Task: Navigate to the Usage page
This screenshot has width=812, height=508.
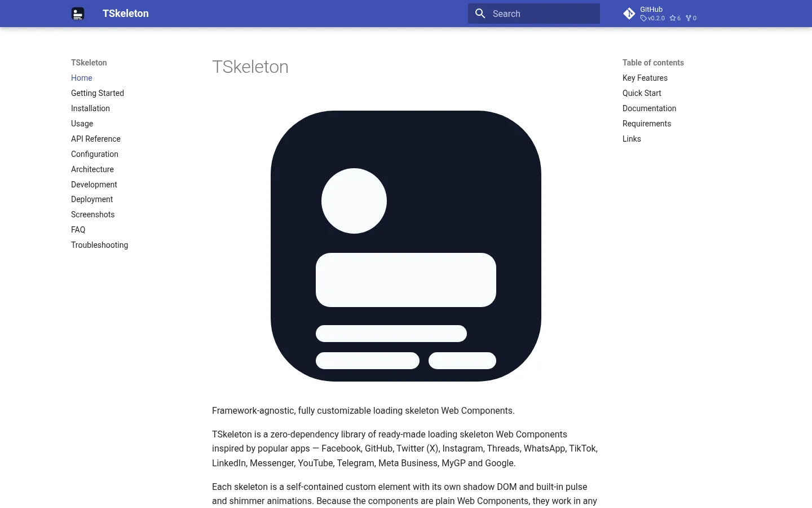Action: click(82, 124)
